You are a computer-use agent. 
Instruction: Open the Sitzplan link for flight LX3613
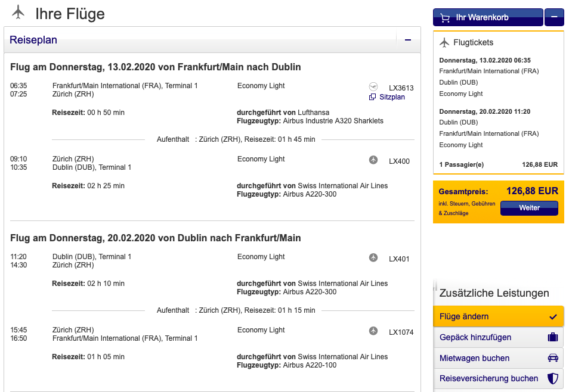click(x=392, y=97)
